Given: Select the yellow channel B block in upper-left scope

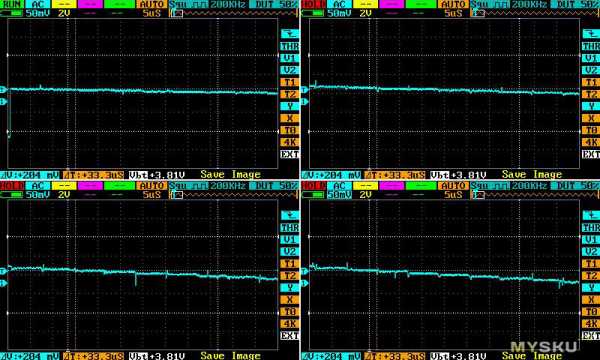Looking at the screenshot, I should (64, 4).
